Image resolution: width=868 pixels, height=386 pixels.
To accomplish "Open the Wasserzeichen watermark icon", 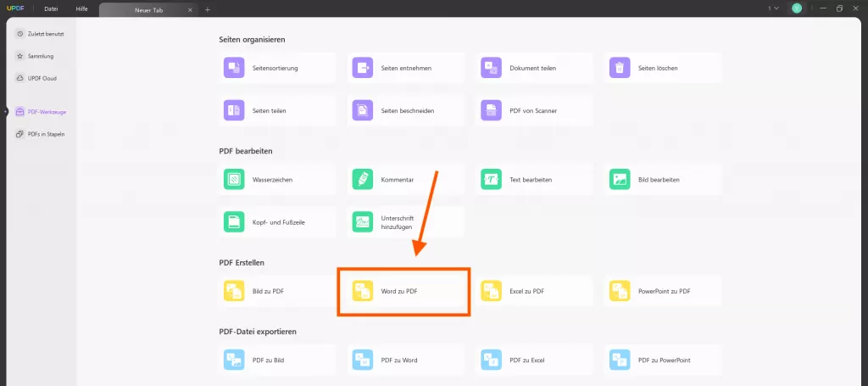I will pyautogui.click(x=234, y=180).
